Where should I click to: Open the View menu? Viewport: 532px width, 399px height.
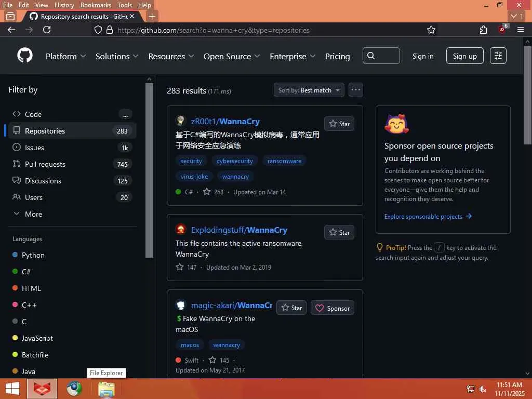coord(42,5)
